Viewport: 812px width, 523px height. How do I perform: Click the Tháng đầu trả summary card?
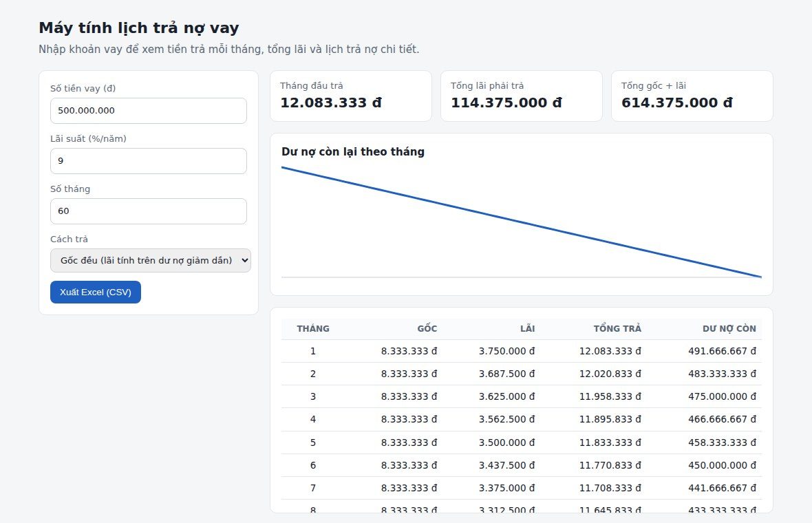coord(350,96)
